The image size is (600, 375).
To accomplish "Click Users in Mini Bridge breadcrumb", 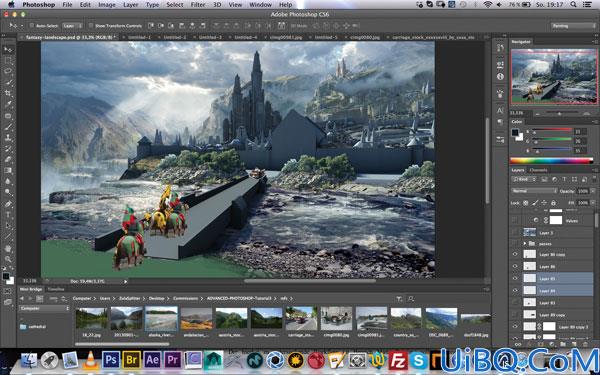I will (x=105, y=298).
